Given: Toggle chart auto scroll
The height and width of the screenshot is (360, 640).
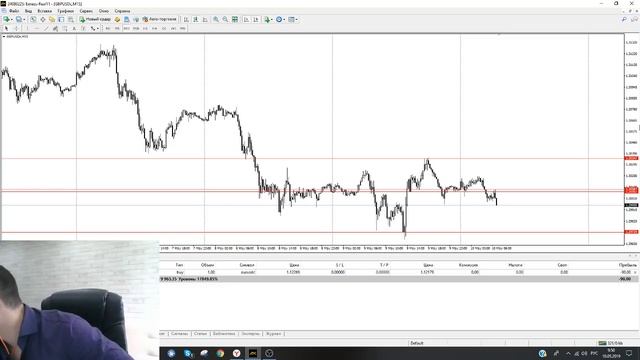Looking at the screenshot, I should (x=246, y=19).
